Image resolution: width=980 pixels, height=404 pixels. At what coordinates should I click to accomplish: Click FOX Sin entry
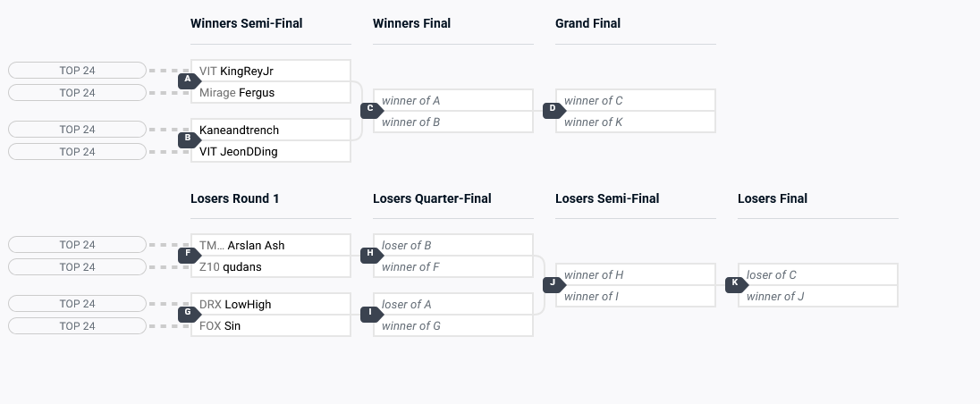(270, 326)
